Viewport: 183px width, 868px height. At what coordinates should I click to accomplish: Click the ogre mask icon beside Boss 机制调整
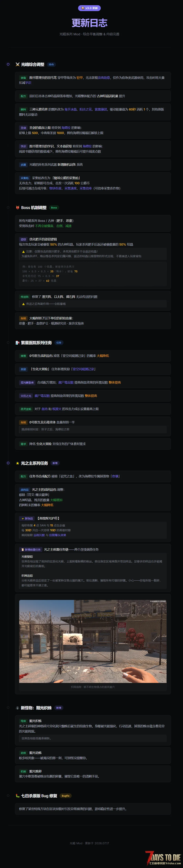tap(17, 208)
